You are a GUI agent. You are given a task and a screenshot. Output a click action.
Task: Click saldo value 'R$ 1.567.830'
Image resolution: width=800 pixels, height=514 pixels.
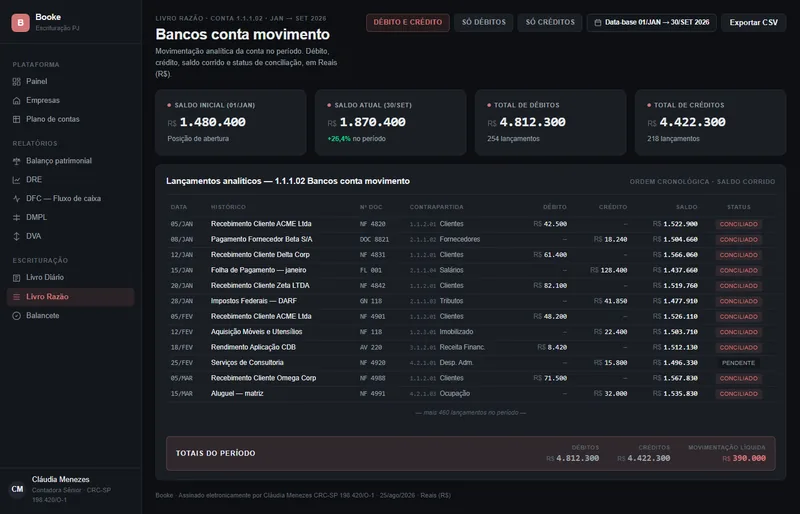[x=675, y=378]
